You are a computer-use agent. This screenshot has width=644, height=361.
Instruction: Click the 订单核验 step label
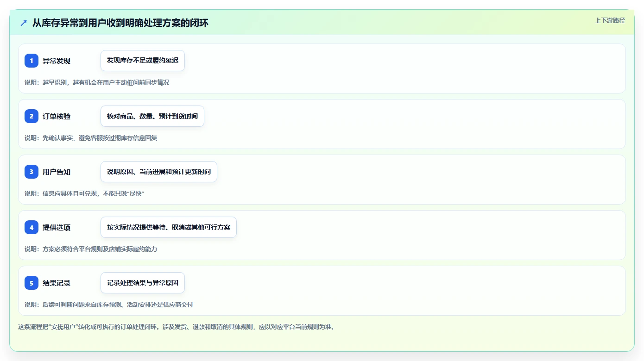coord(57,116)
